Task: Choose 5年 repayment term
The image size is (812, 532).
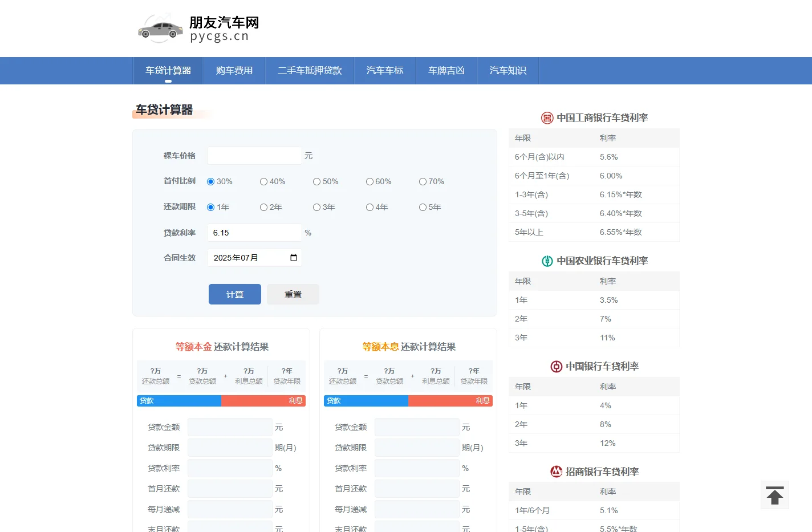Action: pos(423,208)
